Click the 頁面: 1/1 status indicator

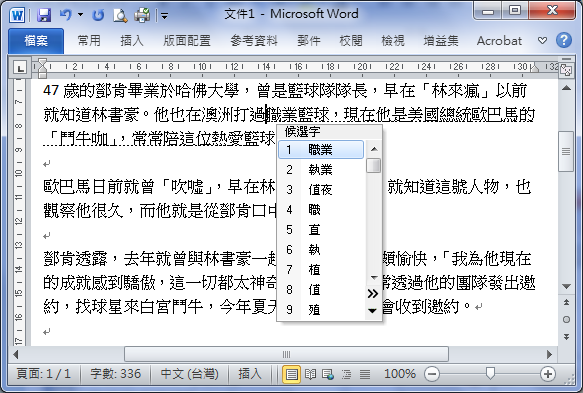coord(44,374)
